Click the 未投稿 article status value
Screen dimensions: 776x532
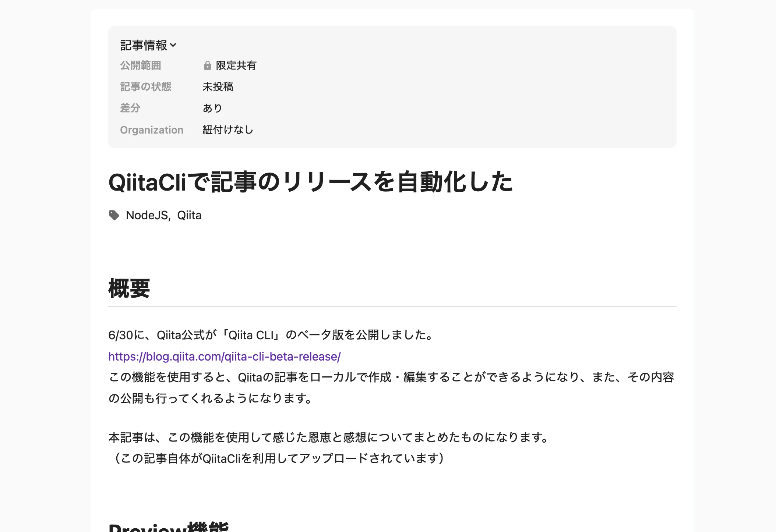click(x=218, y=87)
